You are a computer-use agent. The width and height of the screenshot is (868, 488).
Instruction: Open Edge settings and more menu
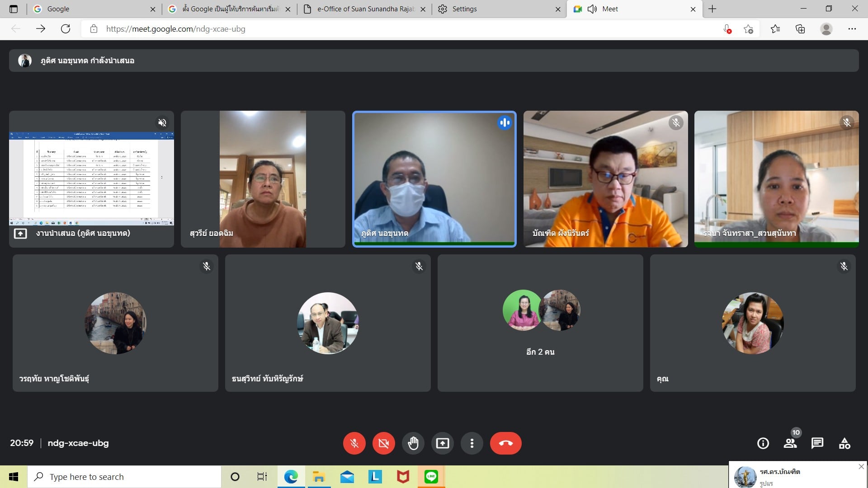coord(852,29)
